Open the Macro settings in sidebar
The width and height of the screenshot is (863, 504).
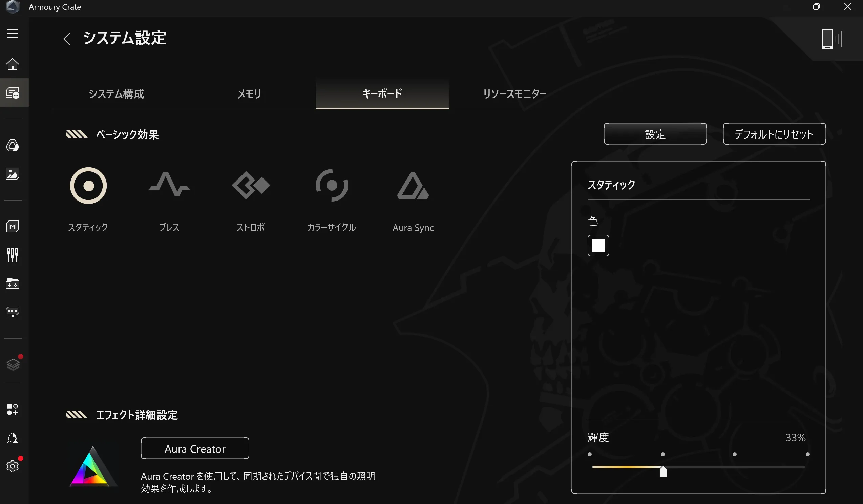[13, 226]
